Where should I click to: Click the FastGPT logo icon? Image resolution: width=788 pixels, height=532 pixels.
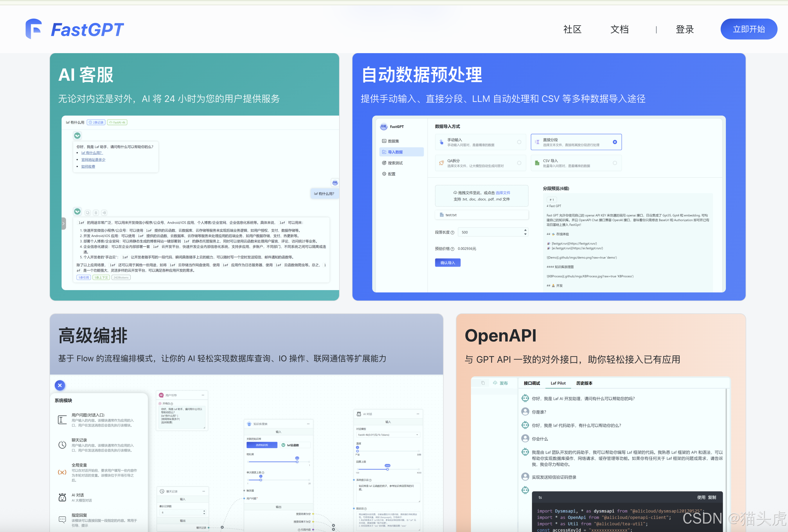pyautogui.click(x=34, y=29)
